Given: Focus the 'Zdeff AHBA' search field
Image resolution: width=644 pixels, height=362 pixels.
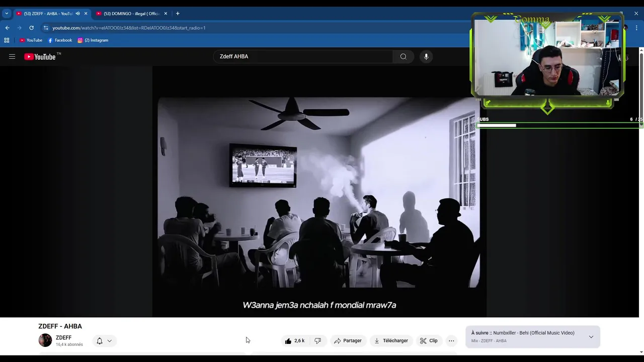Looking at the screenshot, I should (303, 56).
